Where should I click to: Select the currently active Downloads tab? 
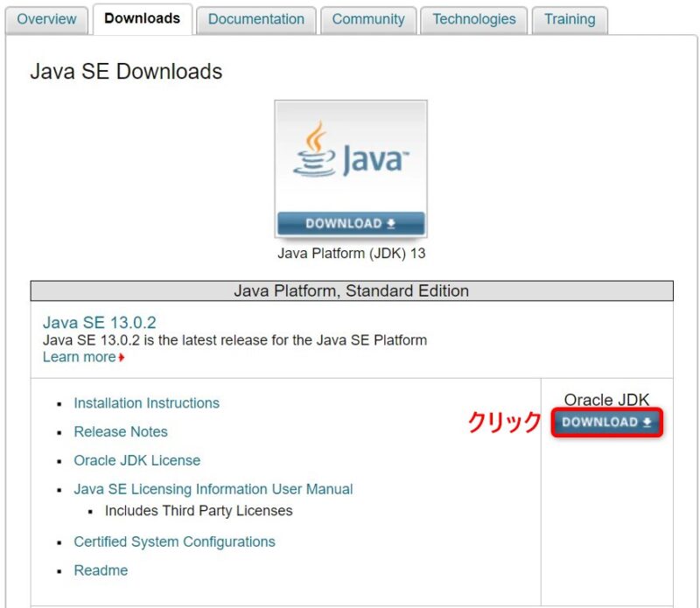pos(141,16)
